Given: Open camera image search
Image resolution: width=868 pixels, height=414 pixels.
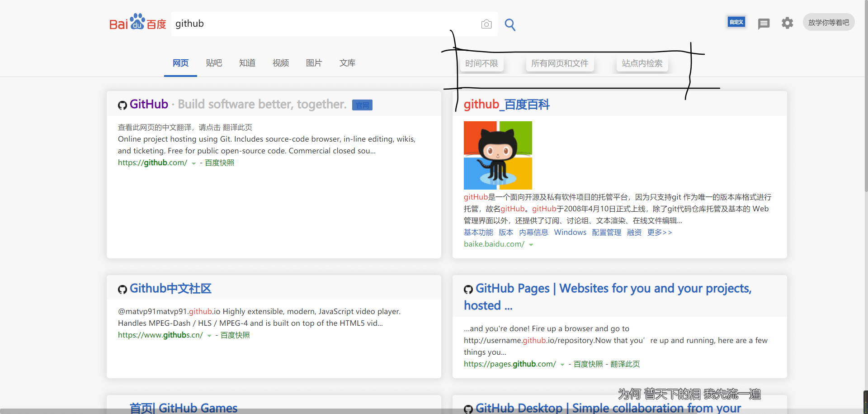Looking at the screenshot, I should [486, 24].
